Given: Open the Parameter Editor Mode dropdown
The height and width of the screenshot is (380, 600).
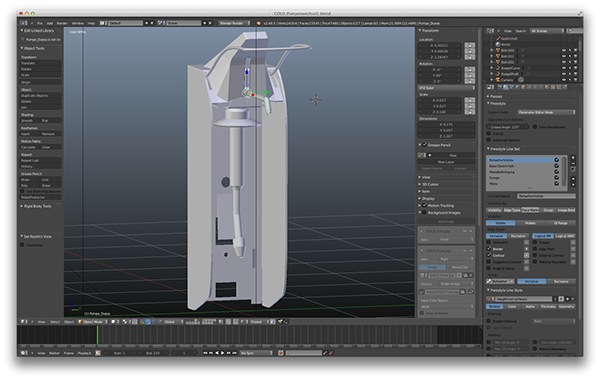Looking at the screenshot, I should [x=546, y=112].
